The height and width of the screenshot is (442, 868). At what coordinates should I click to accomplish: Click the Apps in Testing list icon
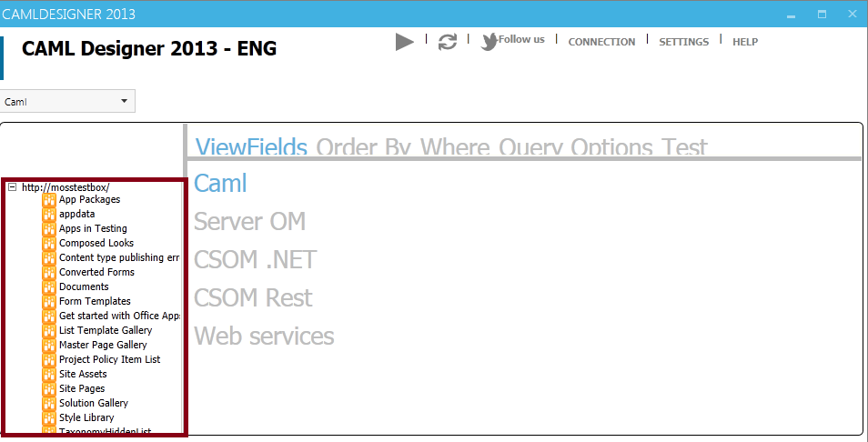click(x=49, y=228)
